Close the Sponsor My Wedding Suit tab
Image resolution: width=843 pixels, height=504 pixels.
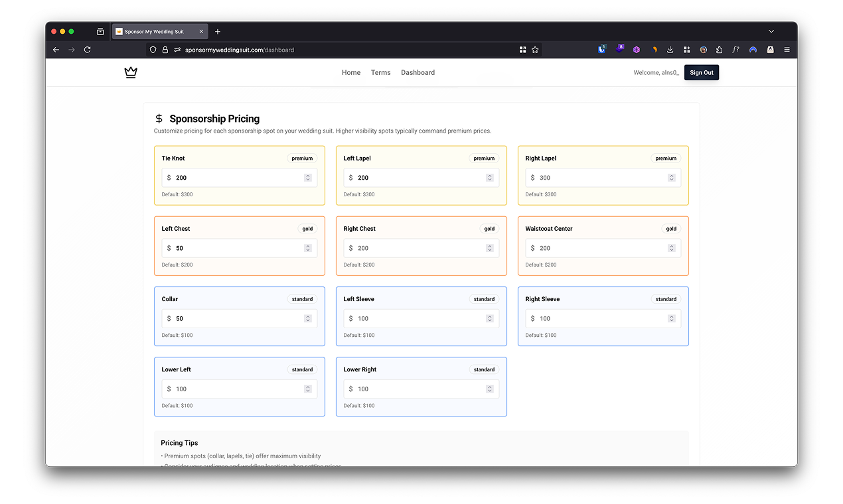(x=200, y=31)
